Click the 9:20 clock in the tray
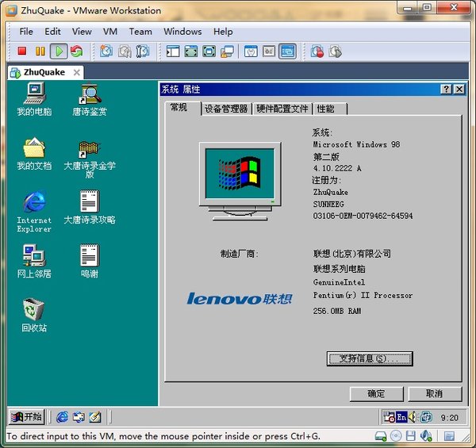This screenshot has height=448, width=476. click(449, 418)
